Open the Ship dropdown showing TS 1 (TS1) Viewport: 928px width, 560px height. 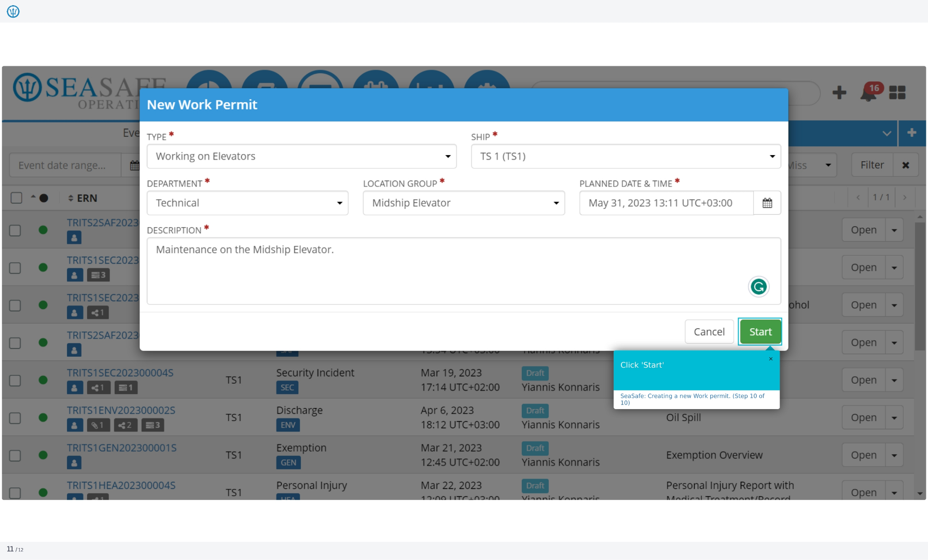[626, 156]
